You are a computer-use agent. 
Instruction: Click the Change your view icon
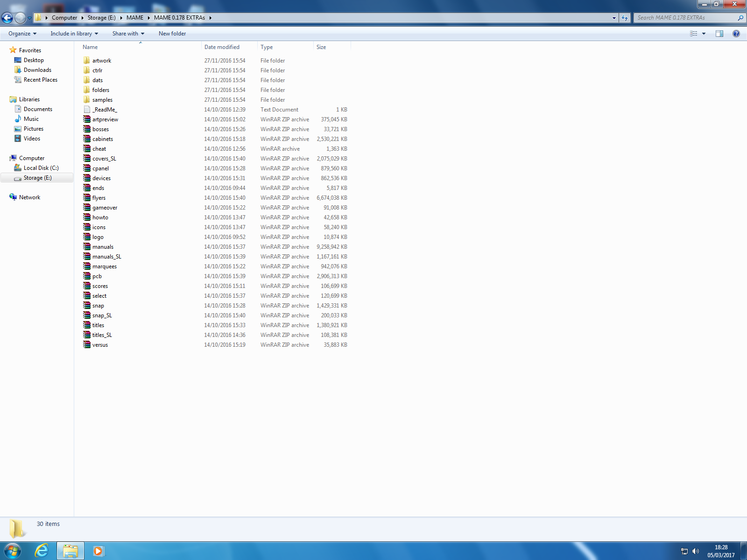pos(694,34)
